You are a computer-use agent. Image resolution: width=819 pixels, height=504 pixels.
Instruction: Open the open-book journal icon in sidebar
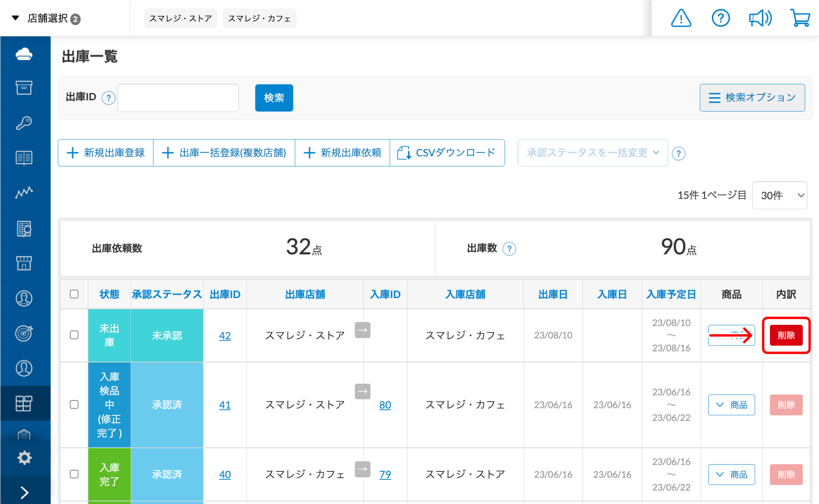click(x=24, y=158)
